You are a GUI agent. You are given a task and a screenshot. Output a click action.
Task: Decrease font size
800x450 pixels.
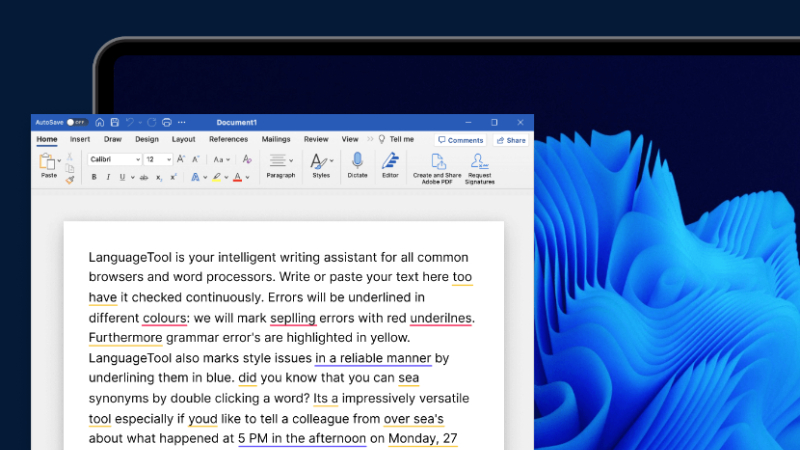[x=195, y=160]
